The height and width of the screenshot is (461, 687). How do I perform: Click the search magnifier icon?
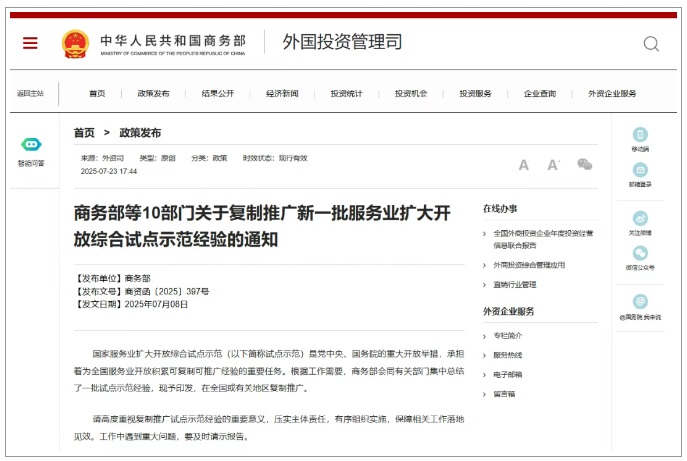651,44
